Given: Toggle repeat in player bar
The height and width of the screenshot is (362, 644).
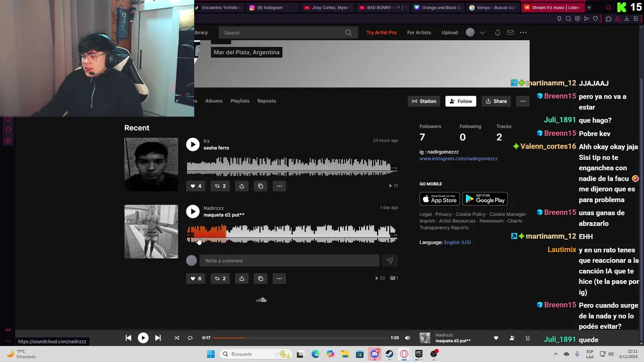Looking at the screenshot, I should click(190, 338).
